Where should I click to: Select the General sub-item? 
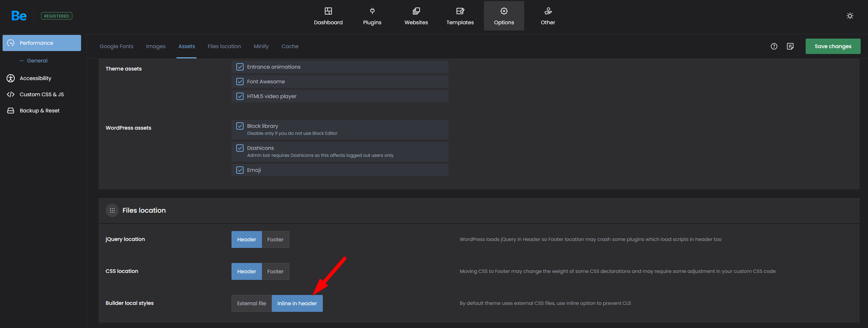coord(37,61)
